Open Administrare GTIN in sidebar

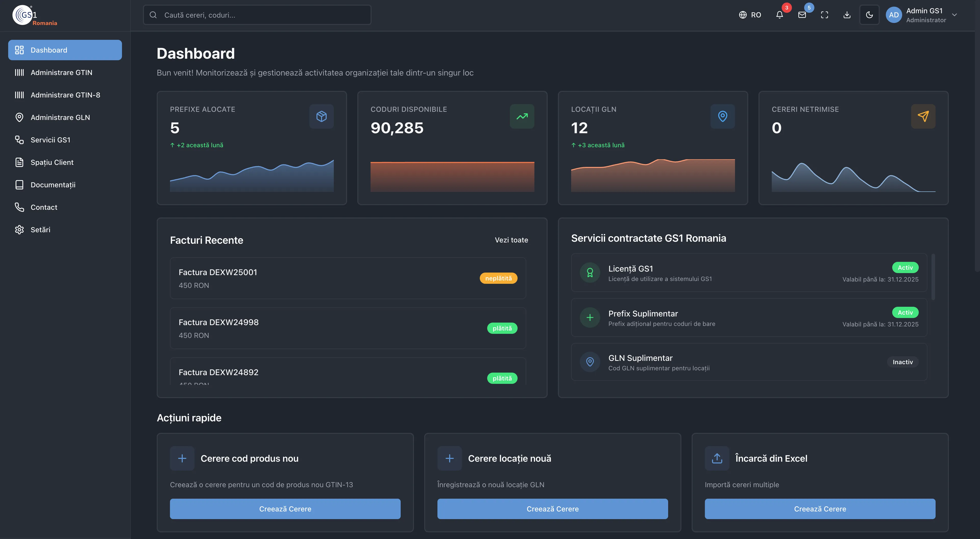tap(61, 72)
